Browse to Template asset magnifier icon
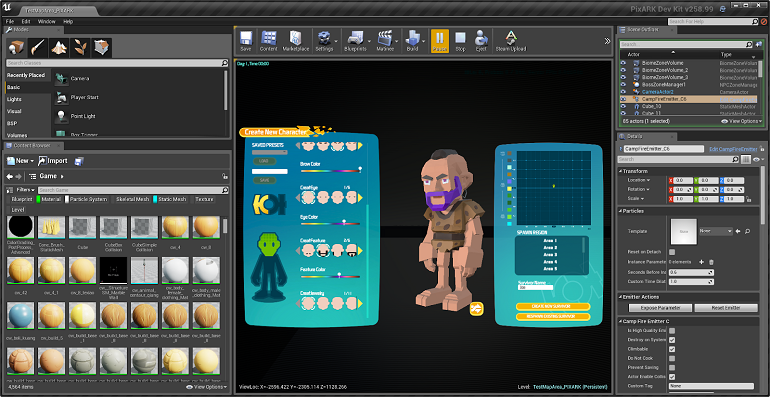This screenshot has height=397, width=770. point(746,231)
